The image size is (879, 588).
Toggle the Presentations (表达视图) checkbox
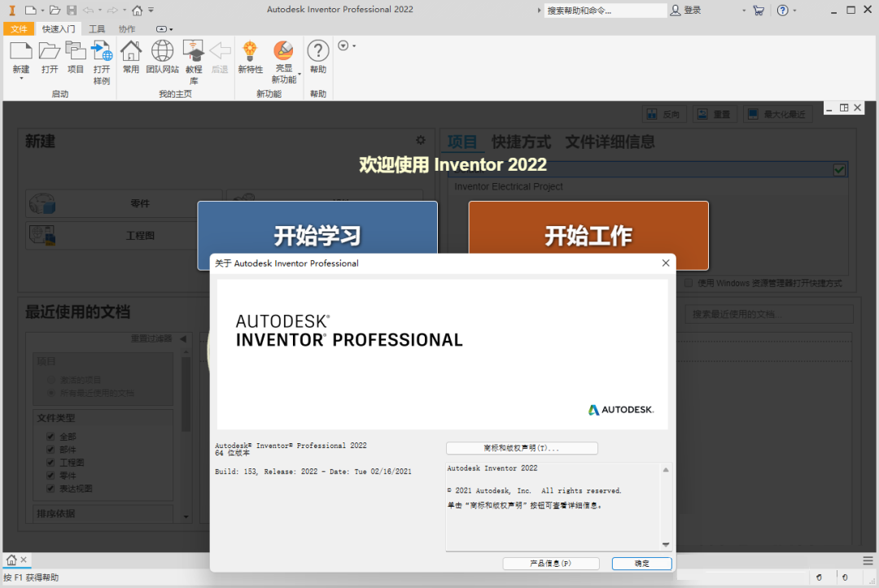click(x=50, y=488)
